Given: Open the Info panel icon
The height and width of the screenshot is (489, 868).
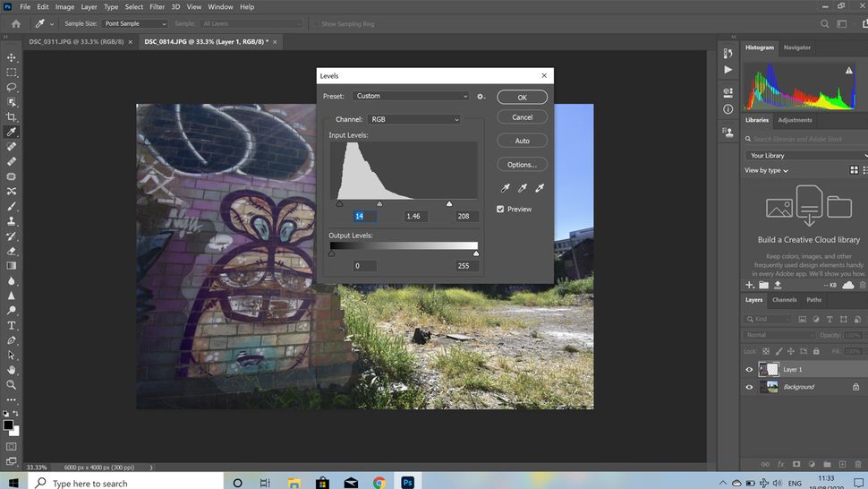Looking at the screenshot, I should pyautogui.click(x=728, y=109).
